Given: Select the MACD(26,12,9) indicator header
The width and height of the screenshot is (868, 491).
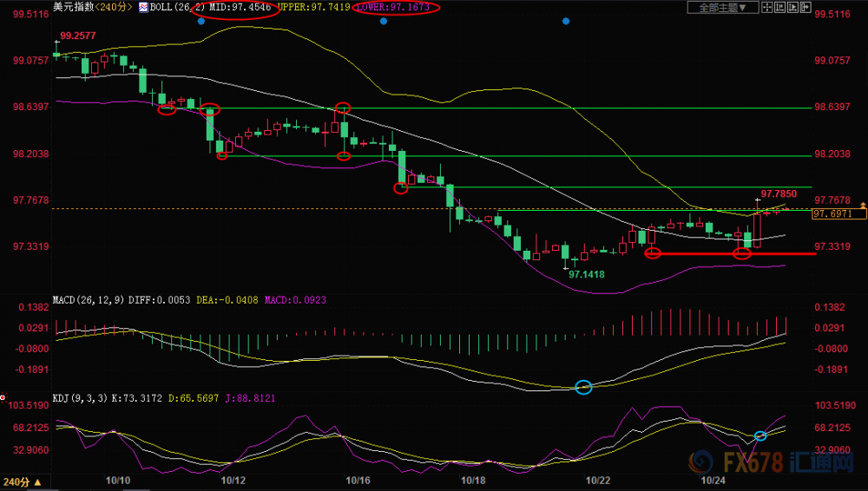Looking at the screenshot, I should click(89, 300).
